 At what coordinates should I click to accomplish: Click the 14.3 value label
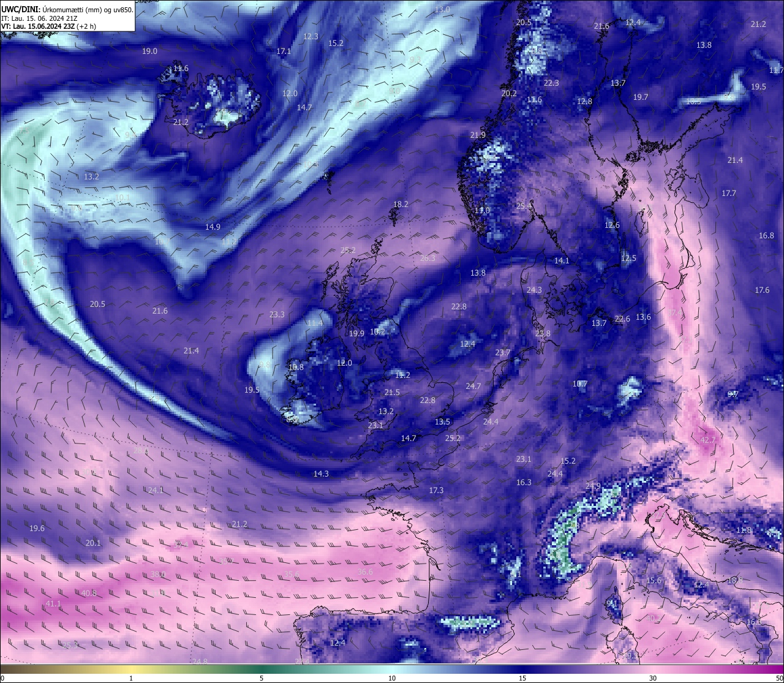pos(321,474)
